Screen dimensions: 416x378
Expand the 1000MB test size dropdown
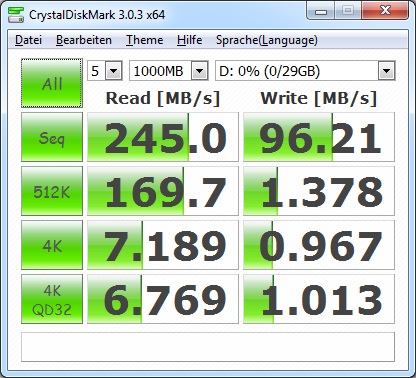pyautogui.click(x=199, y=71)
